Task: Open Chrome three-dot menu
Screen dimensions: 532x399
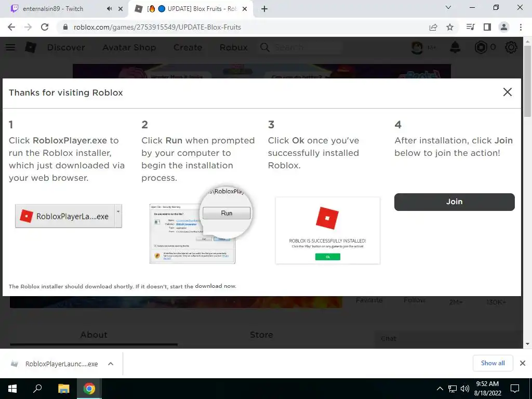Action: click(521, 27)
